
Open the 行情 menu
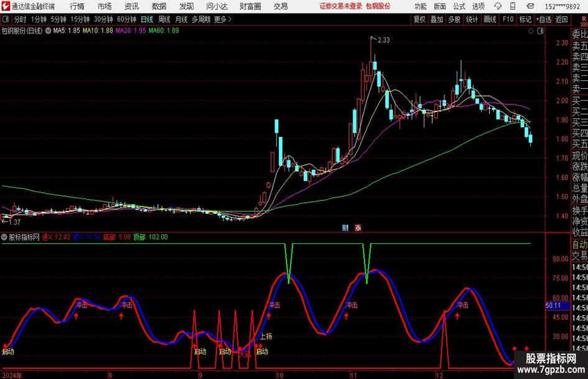[x=77, y=6]
